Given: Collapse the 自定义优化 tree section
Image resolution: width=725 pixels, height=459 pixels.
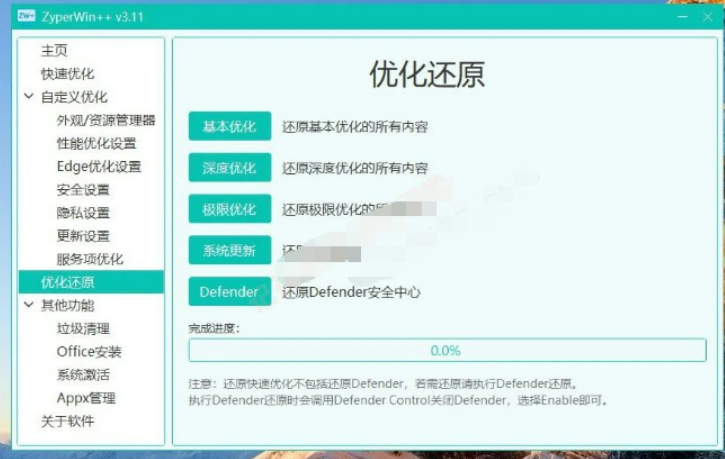Looking at the screenshot, I should click(28, 97).
